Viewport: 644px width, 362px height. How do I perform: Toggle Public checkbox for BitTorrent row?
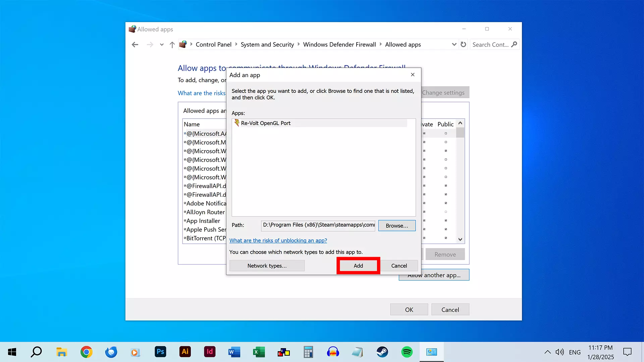pyautogui.click(x=446, y=238)
